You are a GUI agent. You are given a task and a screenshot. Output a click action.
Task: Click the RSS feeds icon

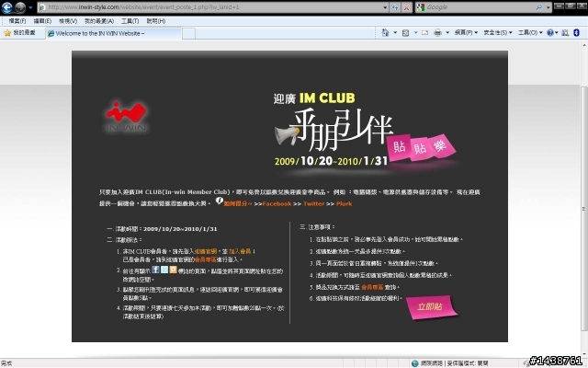pyautogui.click(x=405, y=33)
